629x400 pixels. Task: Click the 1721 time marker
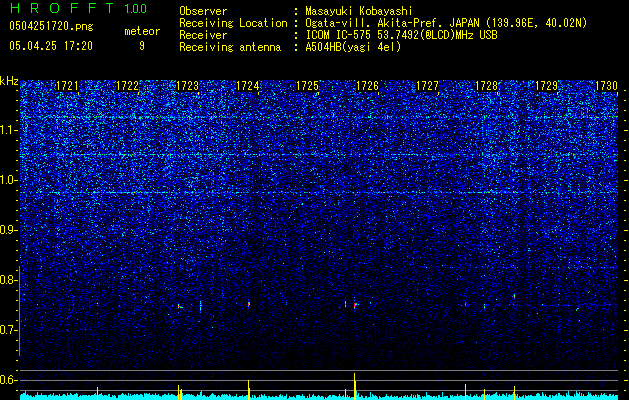67,86
